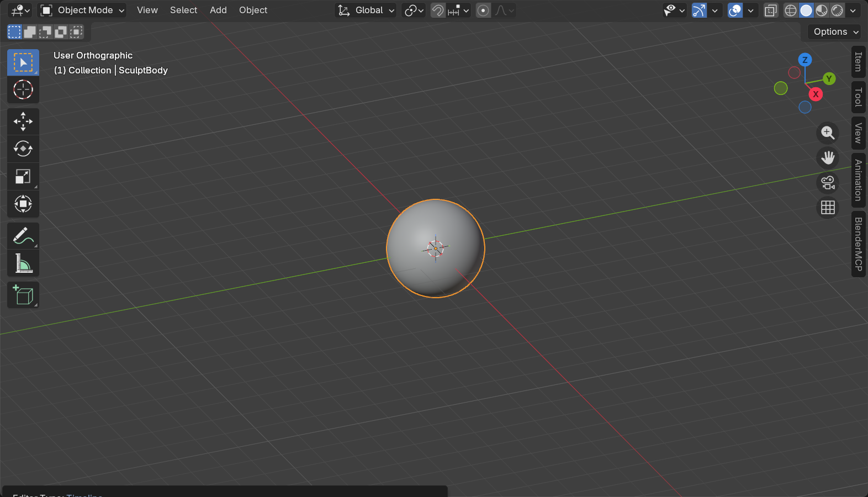Switch orthographic/perspective with the grid button
868x497 pixels.
[828, 208]
